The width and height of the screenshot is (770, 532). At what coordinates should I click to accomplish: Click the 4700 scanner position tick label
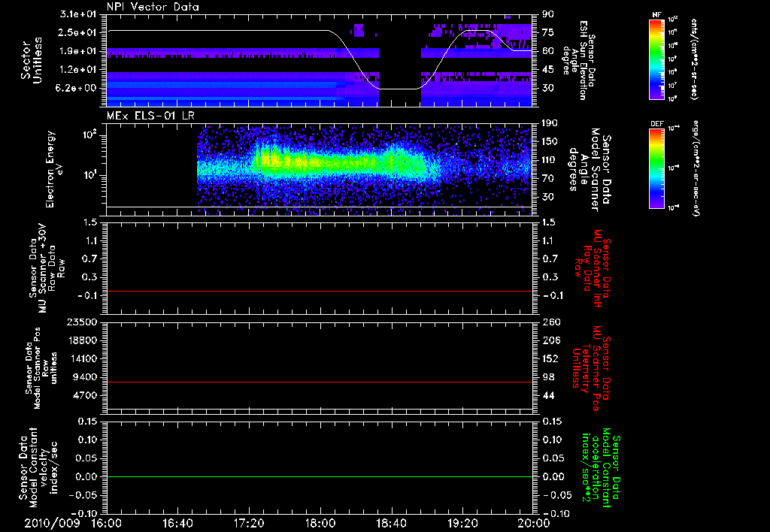pos(85,395)
